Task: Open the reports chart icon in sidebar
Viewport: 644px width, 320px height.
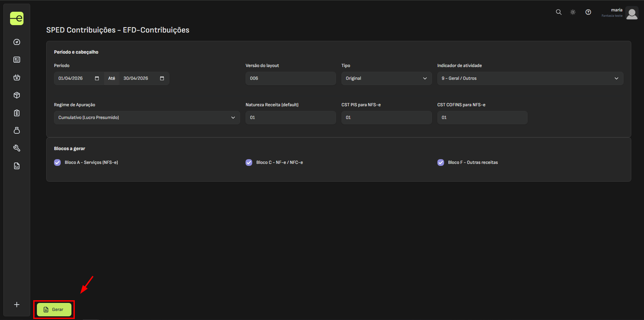Action: [17, 166]
